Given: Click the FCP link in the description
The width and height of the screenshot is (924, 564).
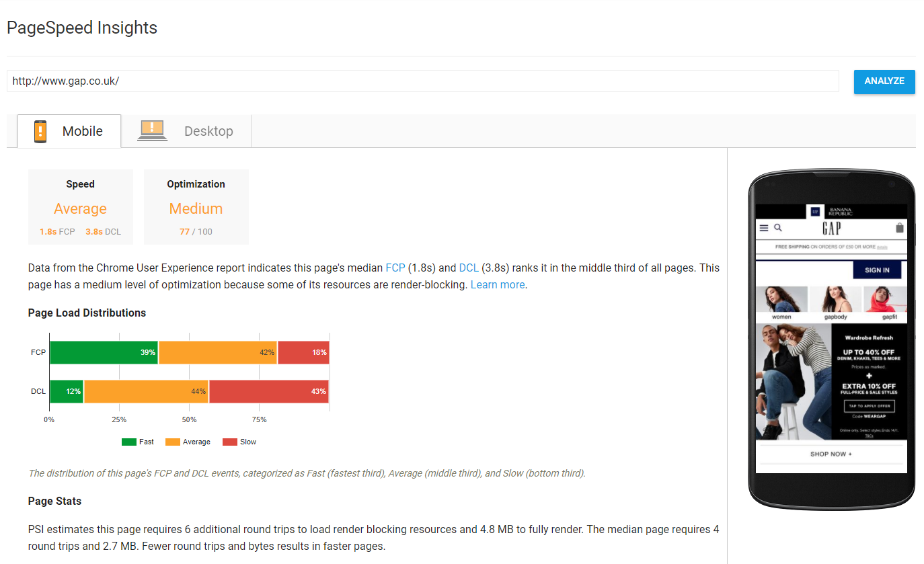Looking at the screenshot, I should click(x=395, y=268).
